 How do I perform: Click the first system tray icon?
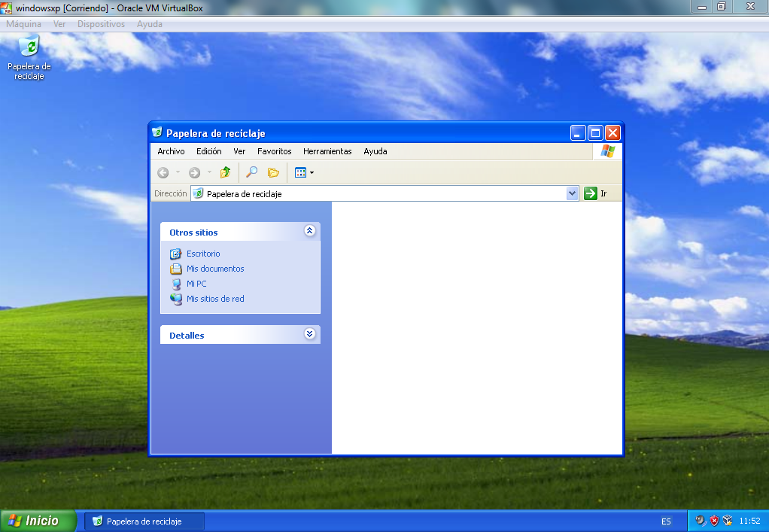point(701,521)
